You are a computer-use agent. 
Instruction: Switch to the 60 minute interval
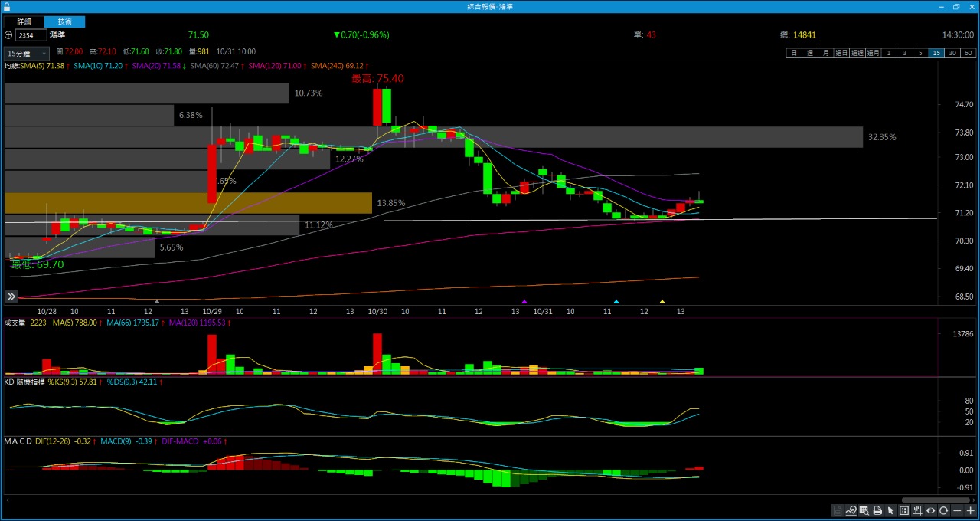coord(969,53)
